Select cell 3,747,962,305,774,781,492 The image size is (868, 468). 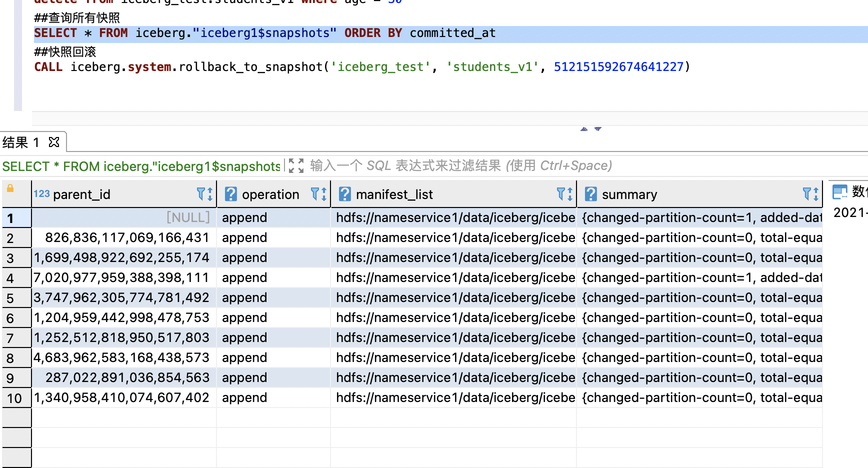click(x=124, y=297)
